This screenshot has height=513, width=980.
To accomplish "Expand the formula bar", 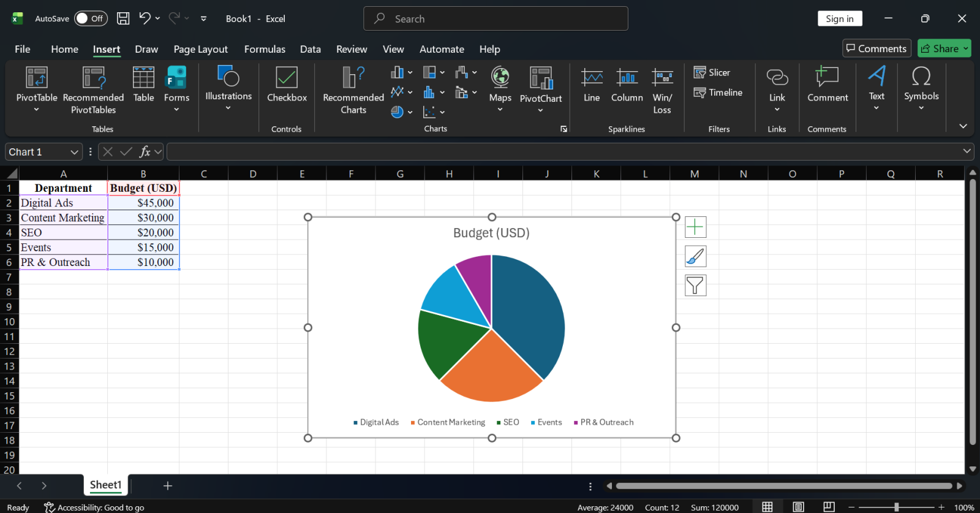I will click(967, 151).
